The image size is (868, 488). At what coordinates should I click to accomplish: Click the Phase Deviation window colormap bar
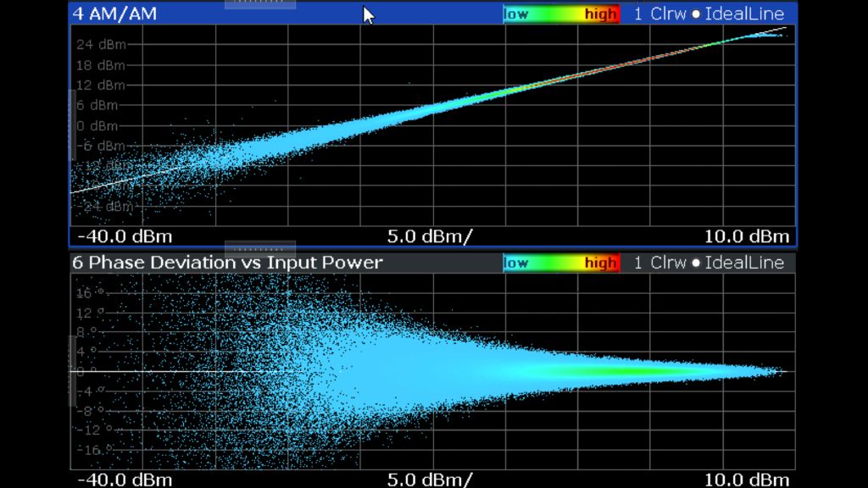click(x=561, y=263)
